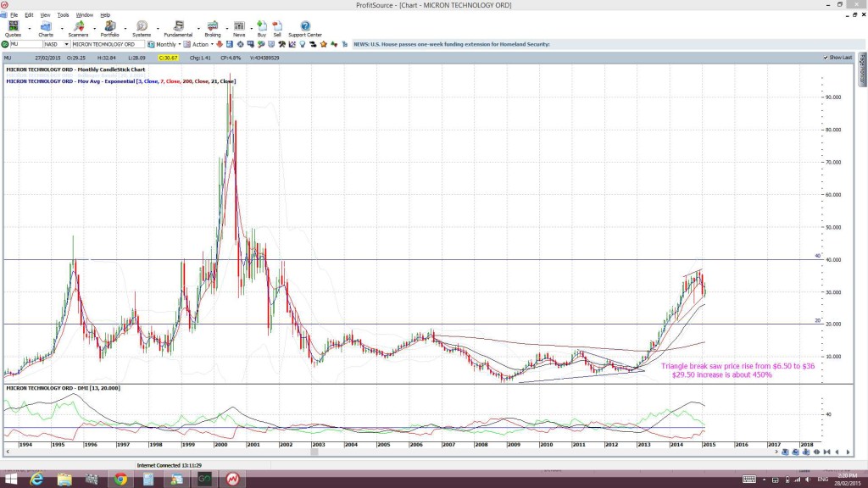
Task: Open the Window menu
Action: click(x=84, y=15)
